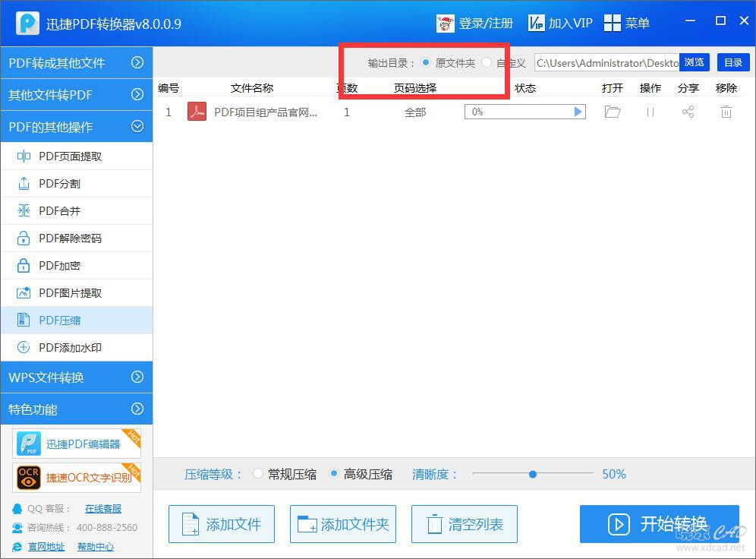The image size is (756, 559).
Task: Click the 0% progress bar in row 1
Action: [x=525, y=112]
